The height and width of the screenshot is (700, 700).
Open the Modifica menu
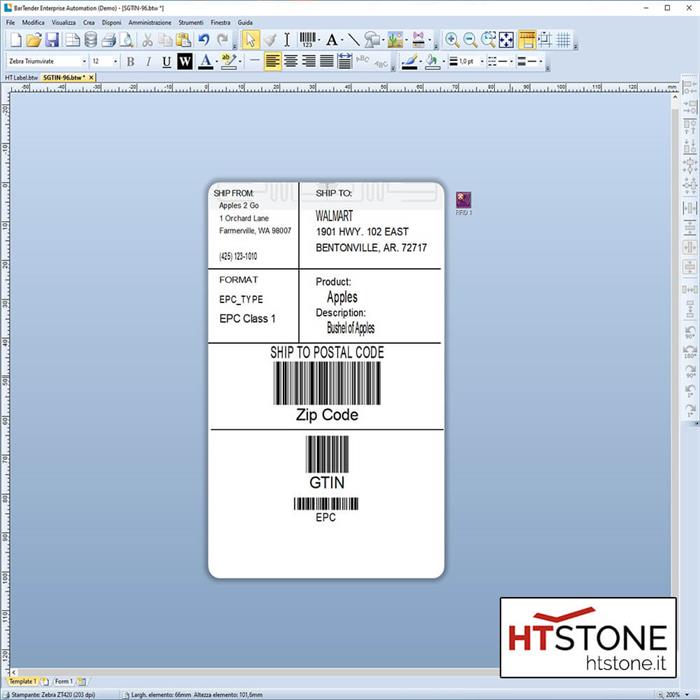(33, 22)
